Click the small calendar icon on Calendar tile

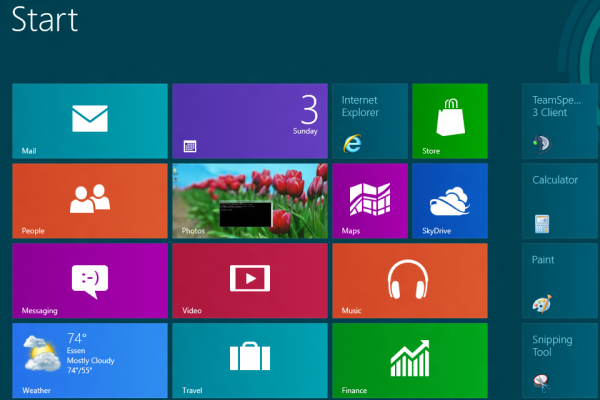[190, 146]
